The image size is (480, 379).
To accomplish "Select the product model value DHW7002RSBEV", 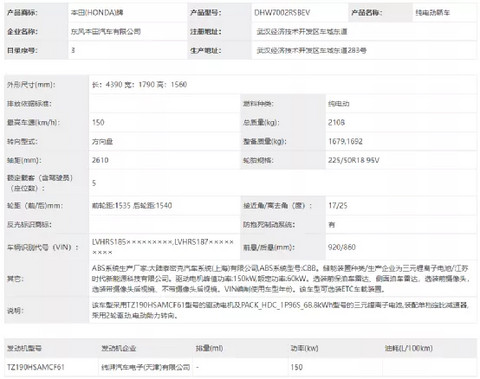I will point(282,13).
